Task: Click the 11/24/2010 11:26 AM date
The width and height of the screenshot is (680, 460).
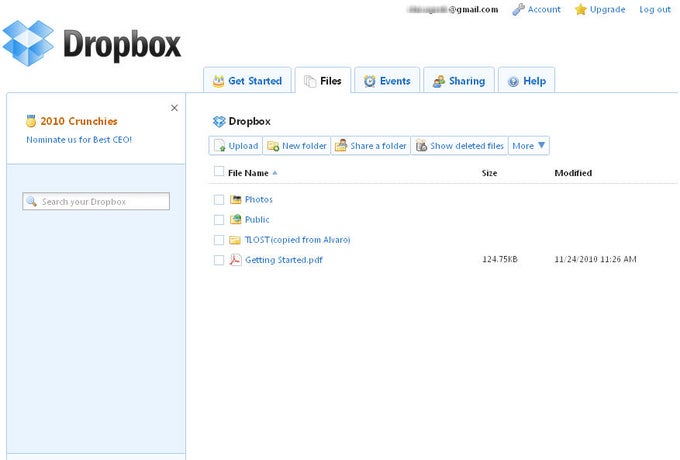Action: point(595,259)
